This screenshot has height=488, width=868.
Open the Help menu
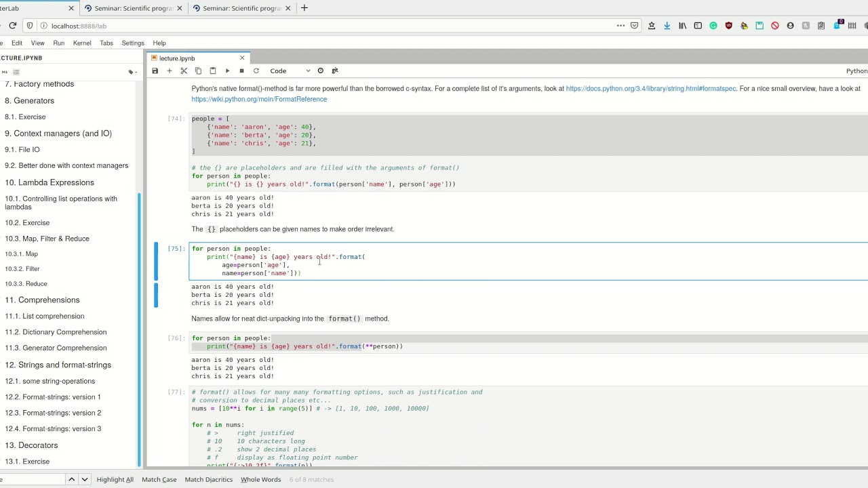pyautogui.click(x=159, y=43)
